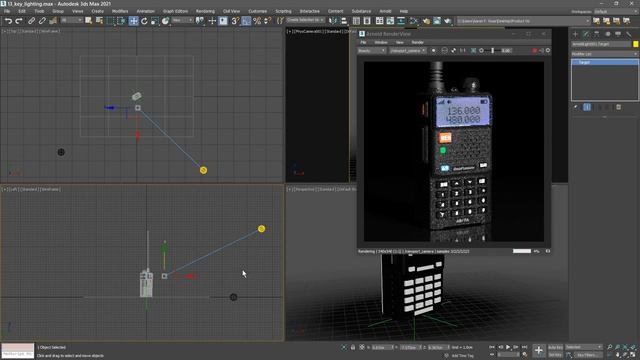Click stop render red button in RenderView
This screenshot has width=640, height=360.
point(534,51)
